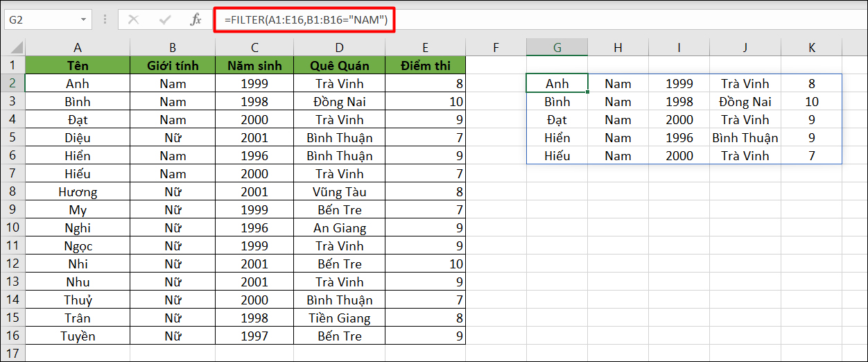The width and height of the screenshot is (868, 362).
Task: Select column H header
Action: 618,47
